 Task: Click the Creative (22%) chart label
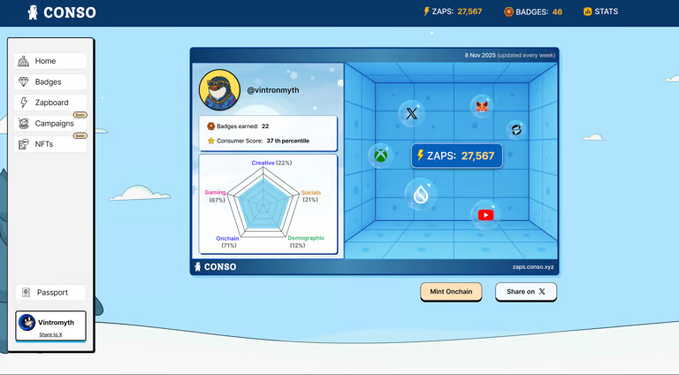pyautogui.click(x=272, y=163)
